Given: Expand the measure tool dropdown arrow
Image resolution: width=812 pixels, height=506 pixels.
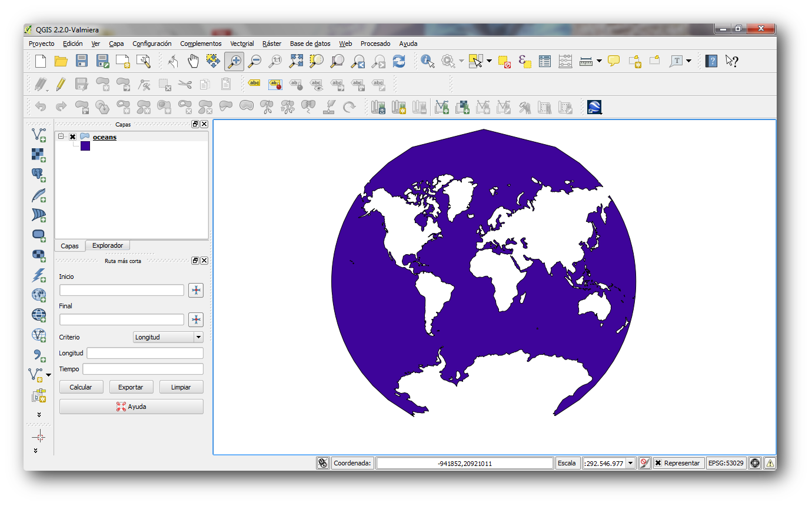Looking at the screenshot, I should [599, 61].
